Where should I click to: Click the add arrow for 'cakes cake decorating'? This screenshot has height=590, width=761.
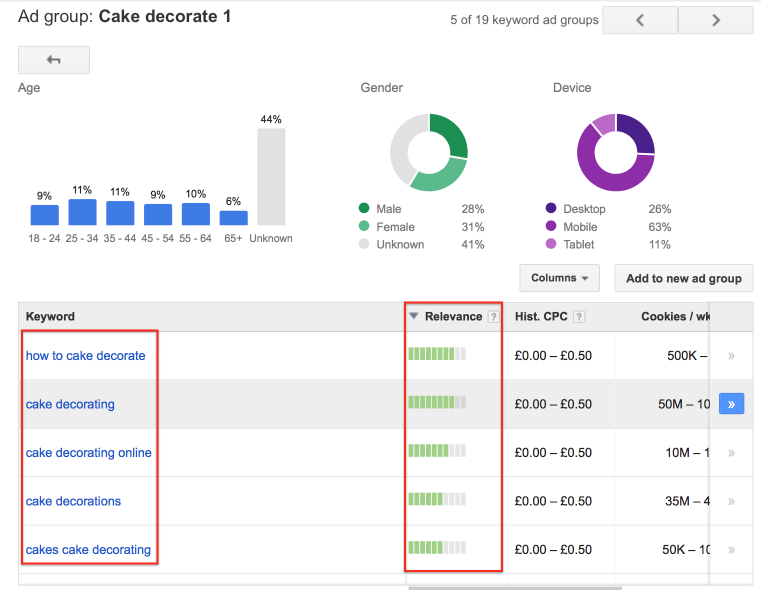(x=731, y=550)
